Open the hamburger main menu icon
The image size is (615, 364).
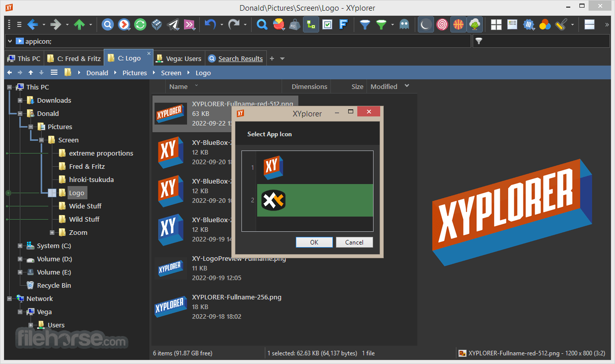point(19,24)
